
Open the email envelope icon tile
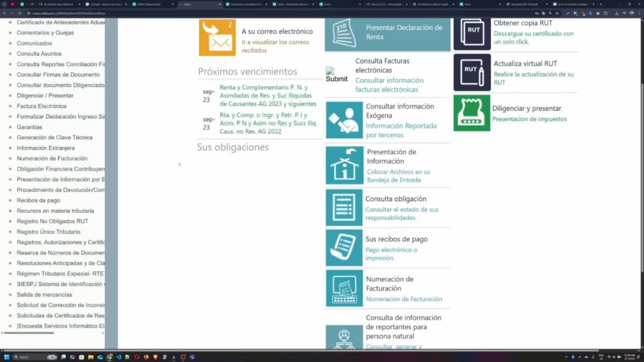point(217,37)
